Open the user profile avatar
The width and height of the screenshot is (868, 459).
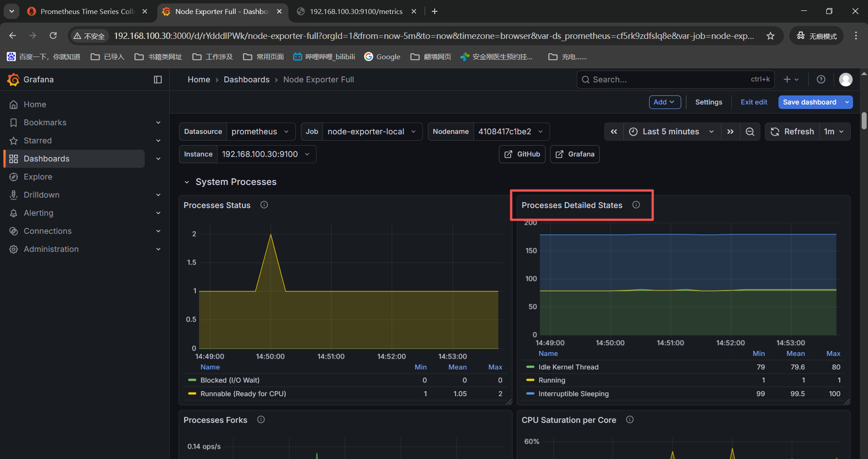click(x=845, y=80)
